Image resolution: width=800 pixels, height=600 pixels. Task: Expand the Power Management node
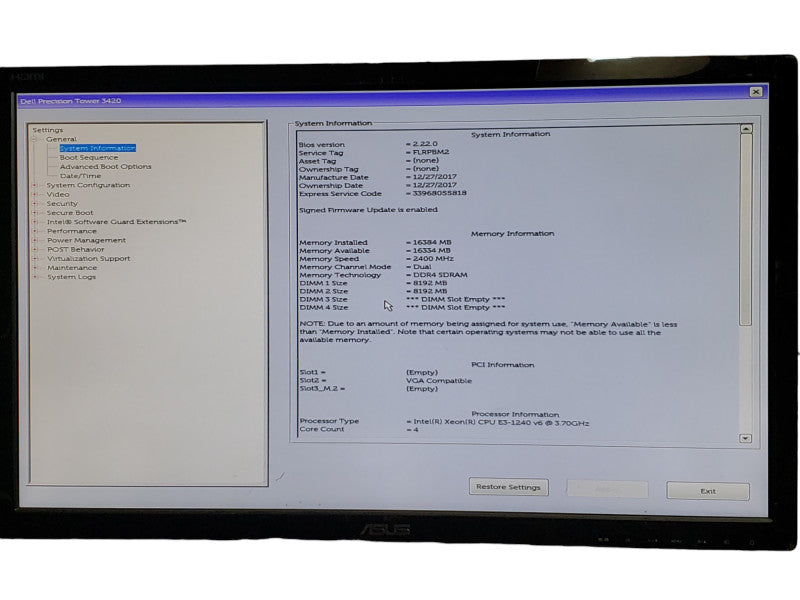pos(35,240)
